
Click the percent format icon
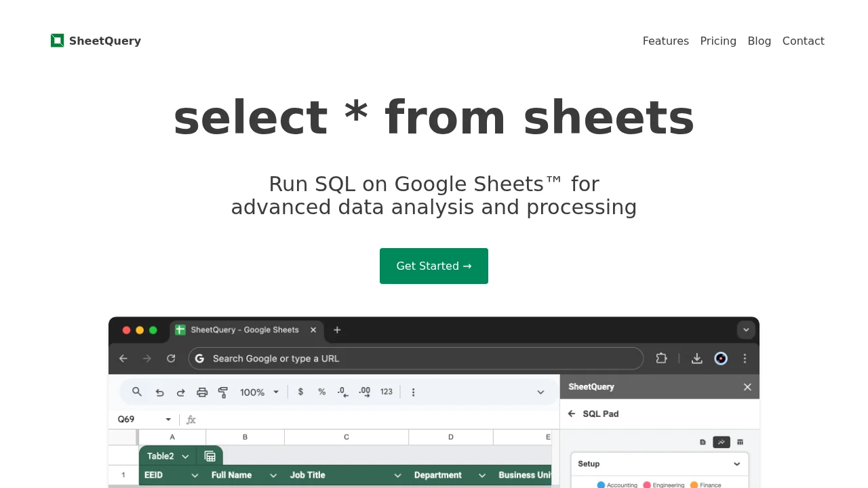pyautogui.click(x=321, y=392)
